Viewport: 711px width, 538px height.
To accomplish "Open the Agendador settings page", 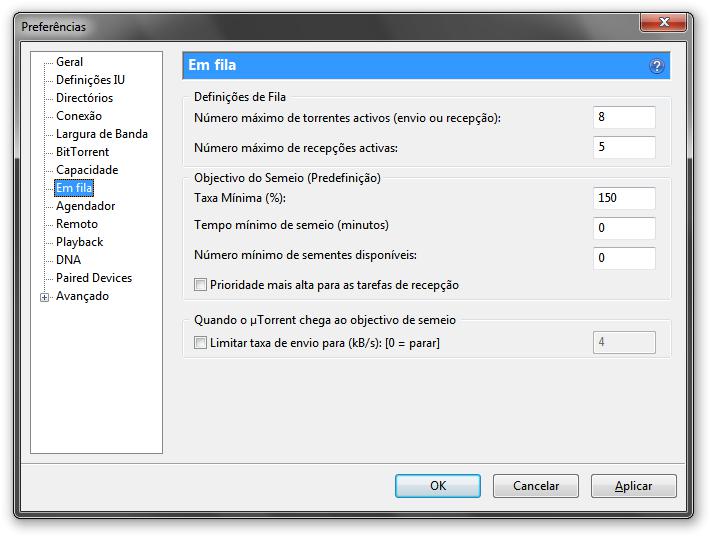I will click(86, 206).
